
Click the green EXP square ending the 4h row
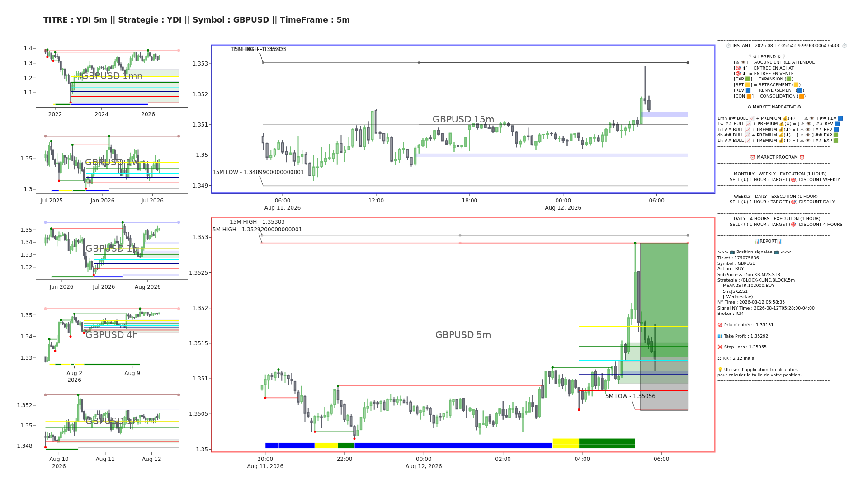836,135
